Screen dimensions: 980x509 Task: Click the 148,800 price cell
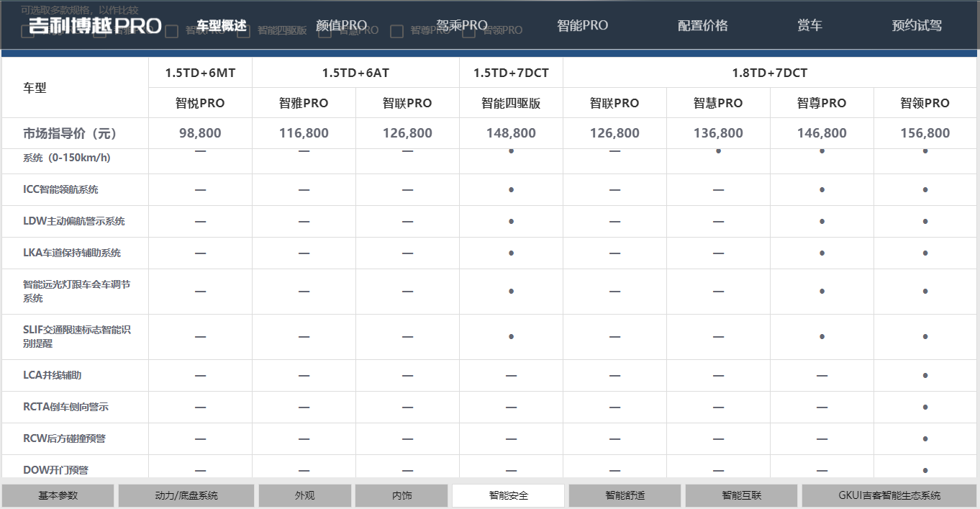click(511, 133)
